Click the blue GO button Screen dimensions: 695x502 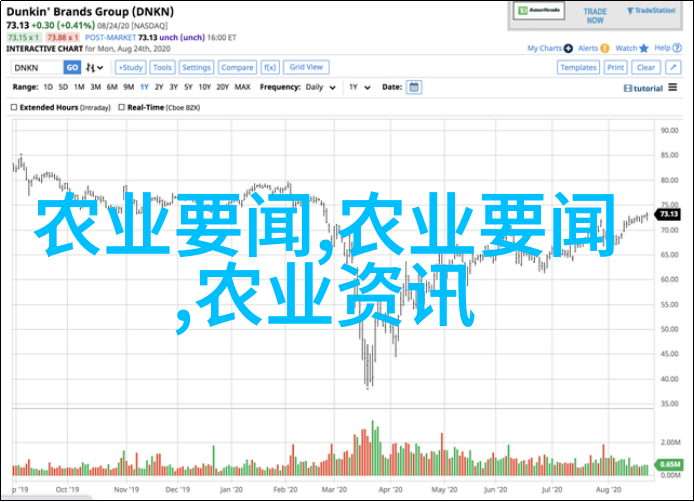coord(72,67)
